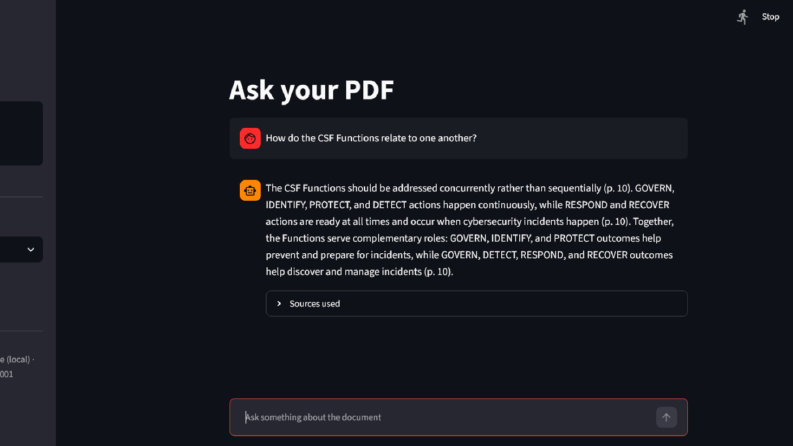
Task: Click the assistant's answer paragraph
Action: tap(471, 230)
